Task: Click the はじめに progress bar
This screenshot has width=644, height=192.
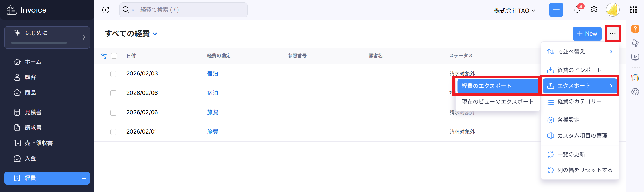Action: tap(39, 43)
